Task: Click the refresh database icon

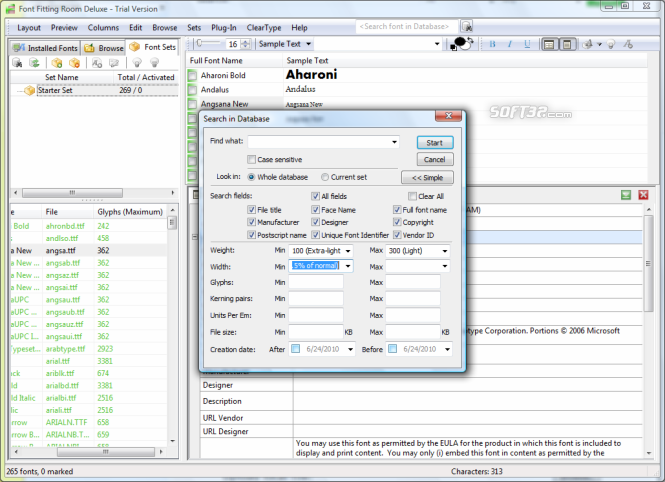Action: [34, 63]
